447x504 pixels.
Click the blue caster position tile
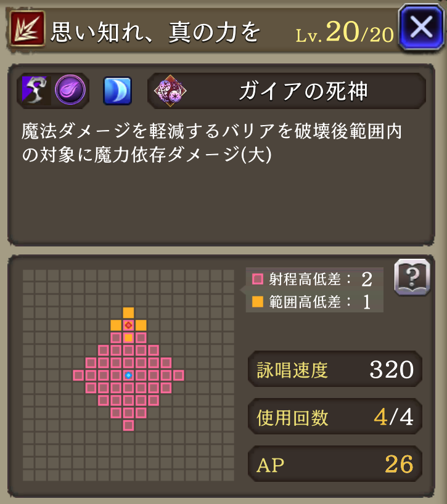pyautogui.click(x=128, y=375)
